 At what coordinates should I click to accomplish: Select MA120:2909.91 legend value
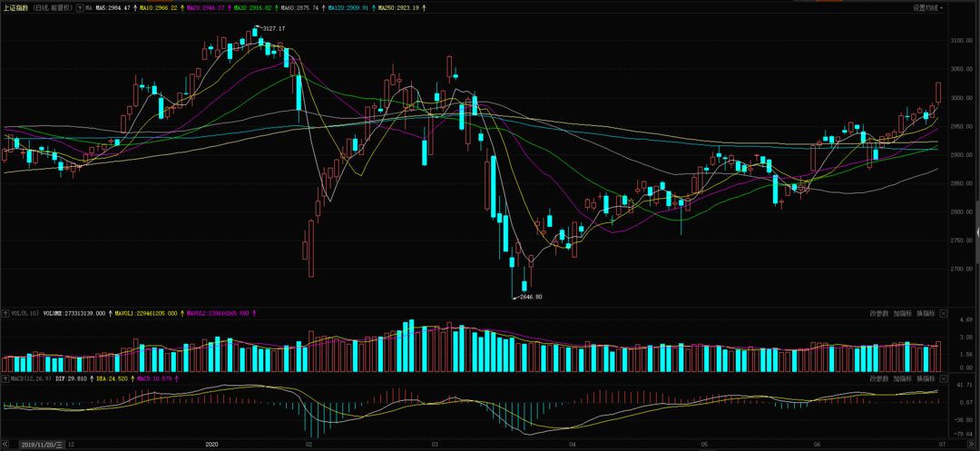point(348,8)
